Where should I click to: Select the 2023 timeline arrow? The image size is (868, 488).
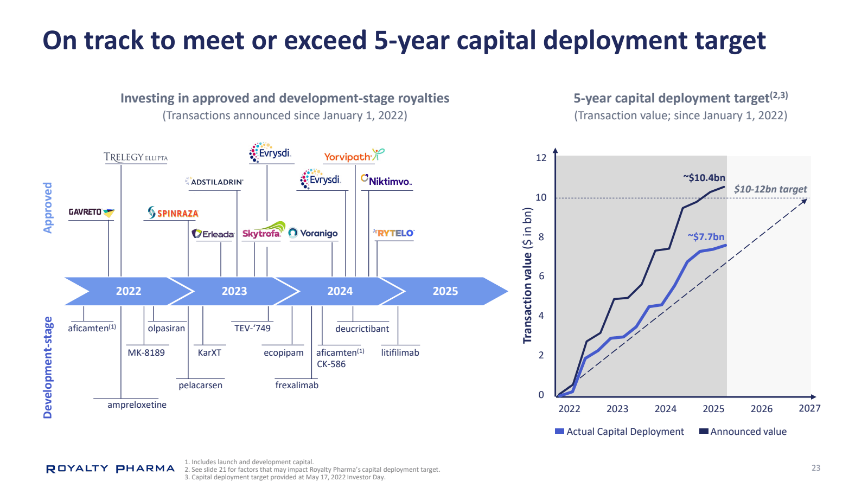click(234, 291)
